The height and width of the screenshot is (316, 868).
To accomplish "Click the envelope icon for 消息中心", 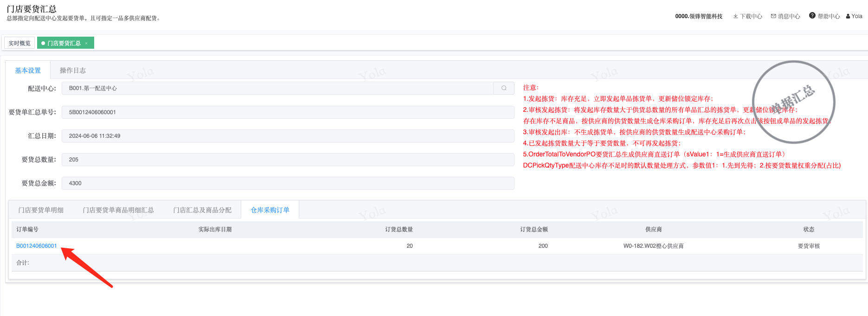I will [x=773, y=16].
